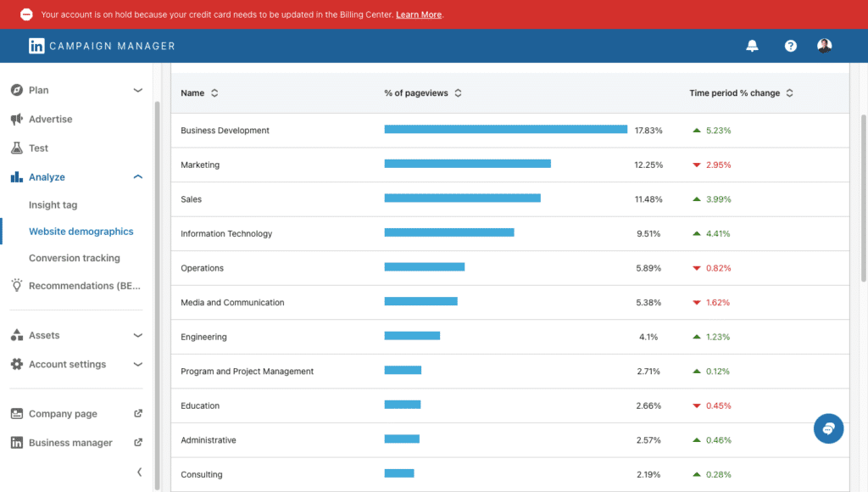Click the Assets shapes icon
The height and width of the screenshot is (492, 868).
17,335
